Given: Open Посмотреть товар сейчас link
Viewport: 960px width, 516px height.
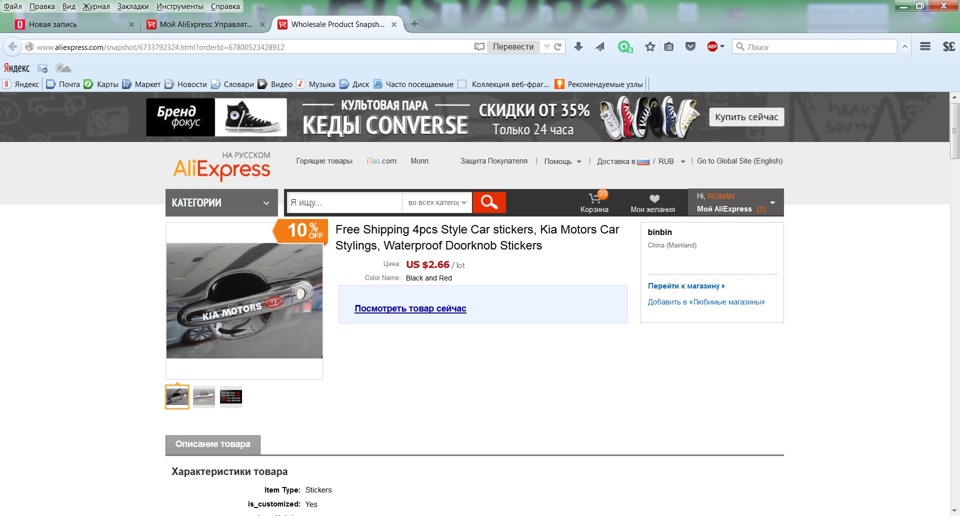Looking at the screenshot, I should (410, 308).
